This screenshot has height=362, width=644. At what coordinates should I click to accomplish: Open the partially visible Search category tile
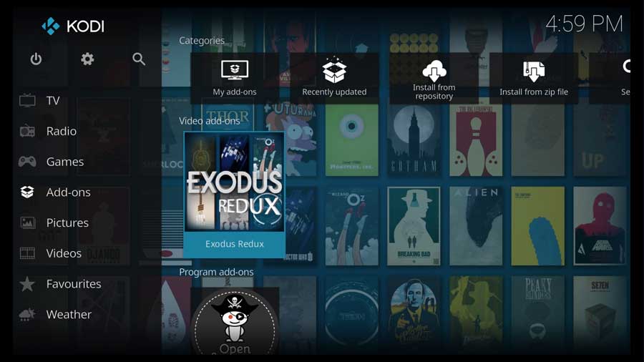[x=610, y=78]
